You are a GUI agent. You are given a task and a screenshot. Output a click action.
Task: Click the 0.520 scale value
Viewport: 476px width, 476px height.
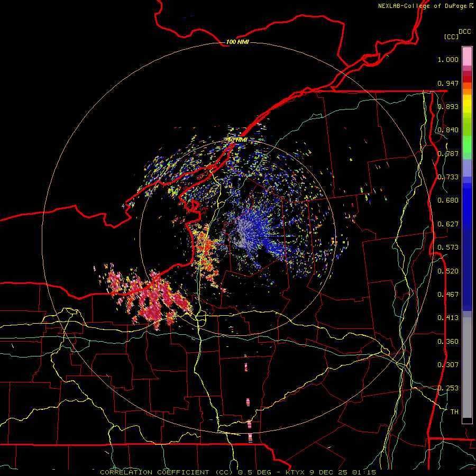tap(448, 271)
